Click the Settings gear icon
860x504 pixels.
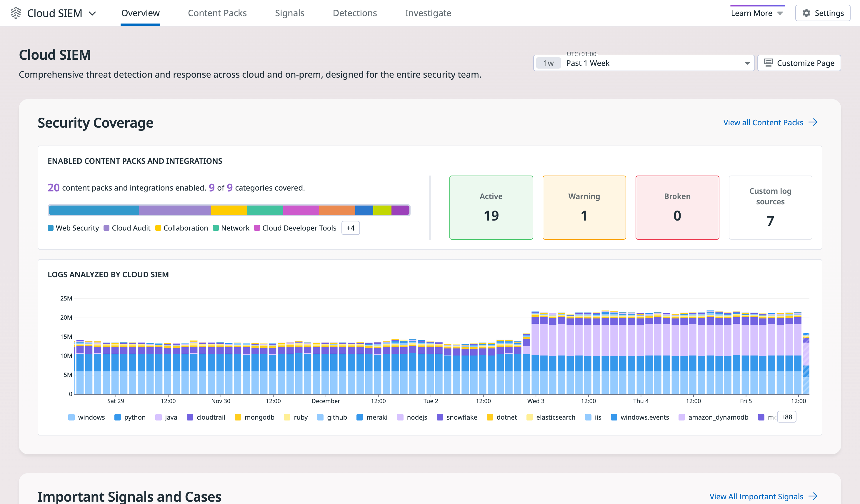806,13
